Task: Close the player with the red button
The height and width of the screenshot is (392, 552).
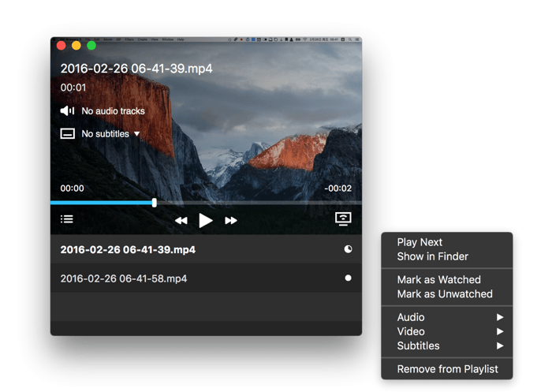Action: pyautogui.click(x=62, y=46)
